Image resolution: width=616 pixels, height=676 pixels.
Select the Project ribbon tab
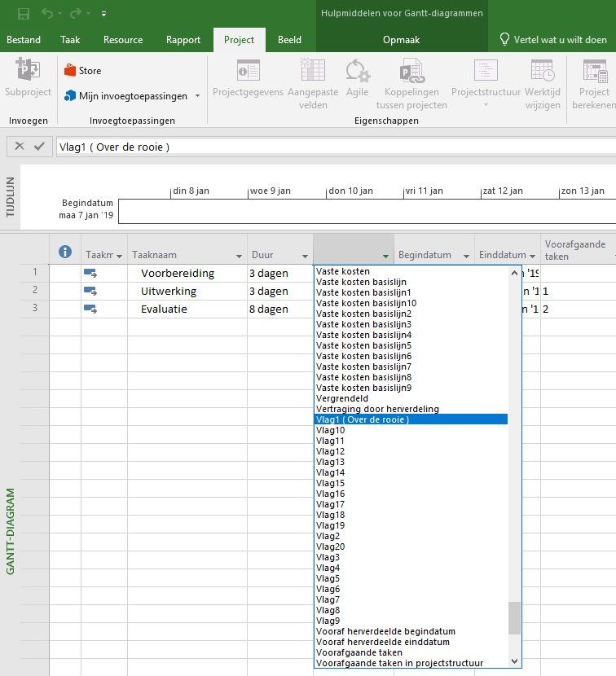pos(239,40)
